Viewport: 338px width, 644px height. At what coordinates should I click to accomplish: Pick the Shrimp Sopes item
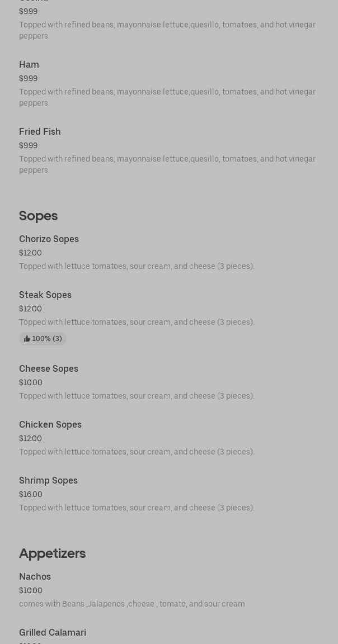click(x=48, y=481)
